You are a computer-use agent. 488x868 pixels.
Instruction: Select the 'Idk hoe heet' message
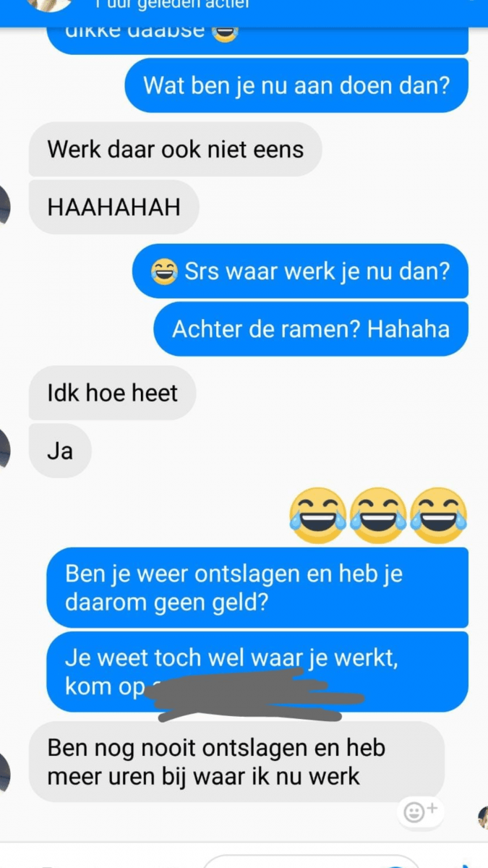pyautogui.click(x=112, y=393)
